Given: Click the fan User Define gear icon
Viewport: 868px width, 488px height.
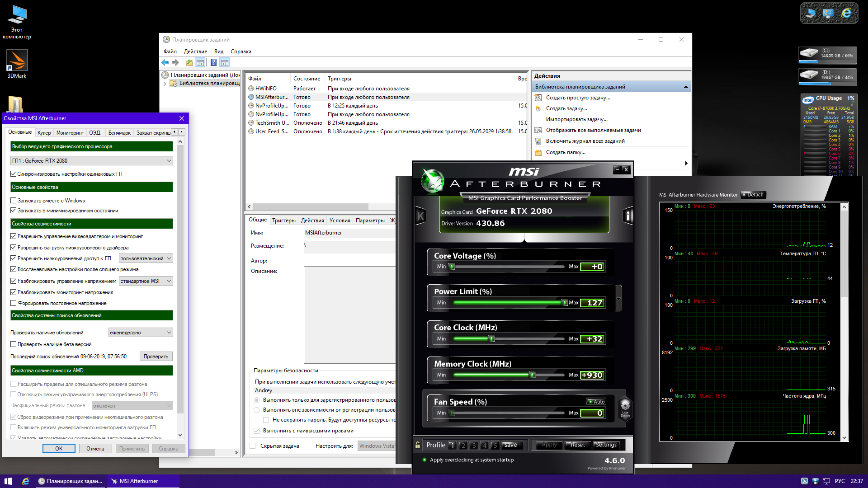Looking at the screenshot, I should [x=625, y=406].
